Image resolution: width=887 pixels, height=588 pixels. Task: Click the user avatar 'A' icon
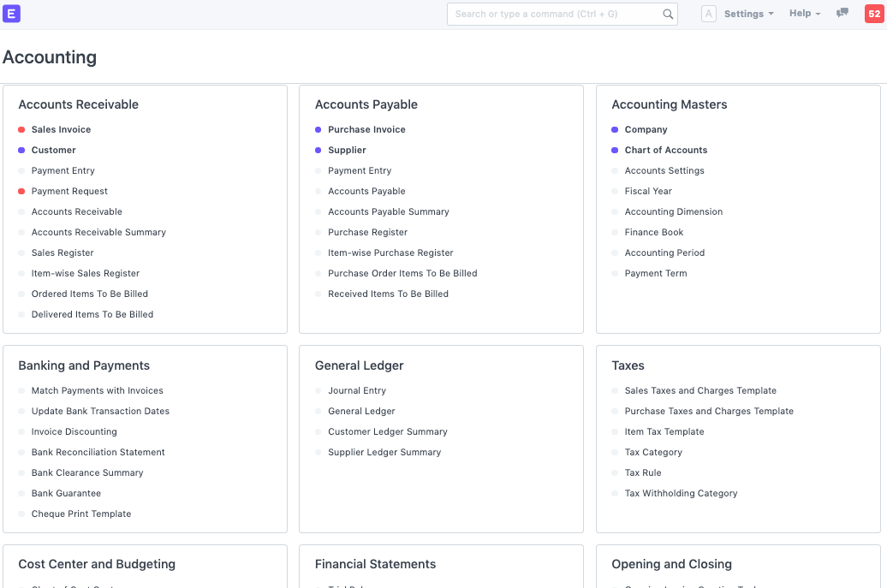click(708, 14)
